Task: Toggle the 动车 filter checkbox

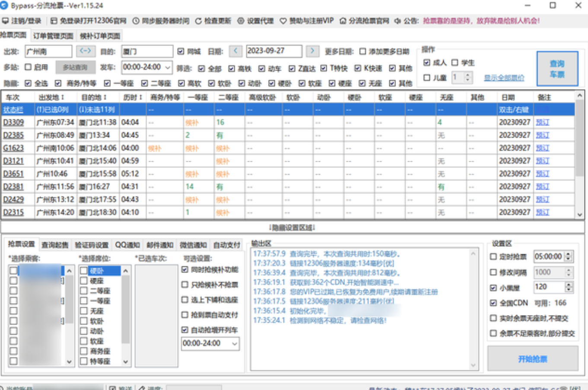Action: (262, 68)
